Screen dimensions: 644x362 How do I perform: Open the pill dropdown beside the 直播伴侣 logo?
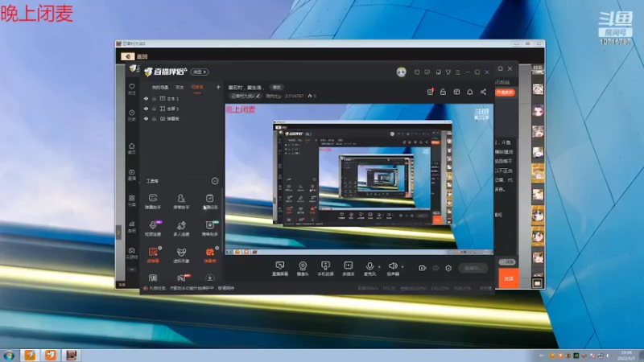pyautogui.click(x=200, y=72)
